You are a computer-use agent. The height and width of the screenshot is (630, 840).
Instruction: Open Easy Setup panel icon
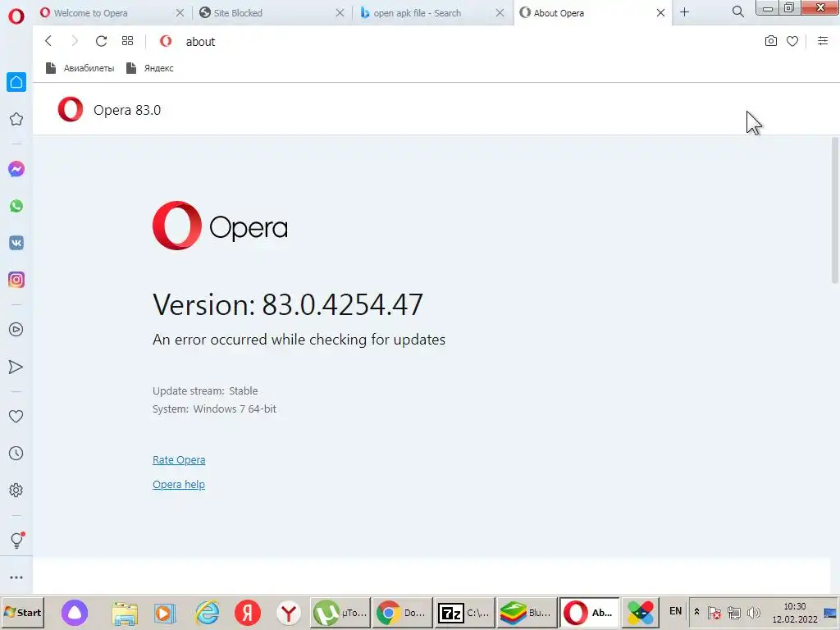823,41
